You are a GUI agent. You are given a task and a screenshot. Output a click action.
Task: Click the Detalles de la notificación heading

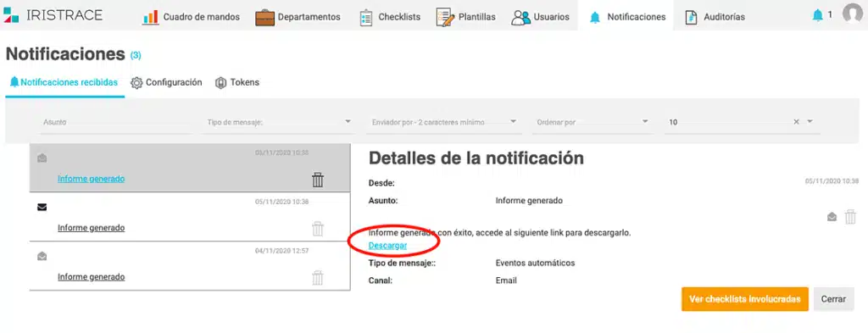tap(476, 158)
